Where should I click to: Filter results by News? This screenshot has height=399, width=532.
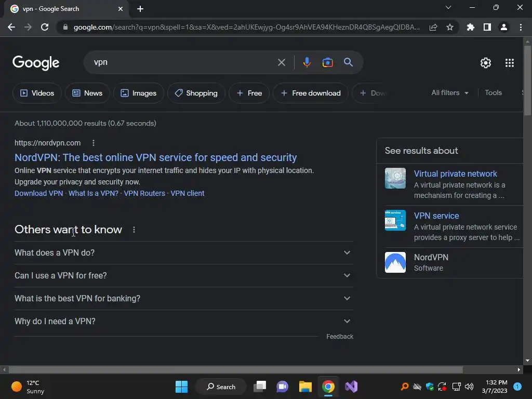[87, 93]
